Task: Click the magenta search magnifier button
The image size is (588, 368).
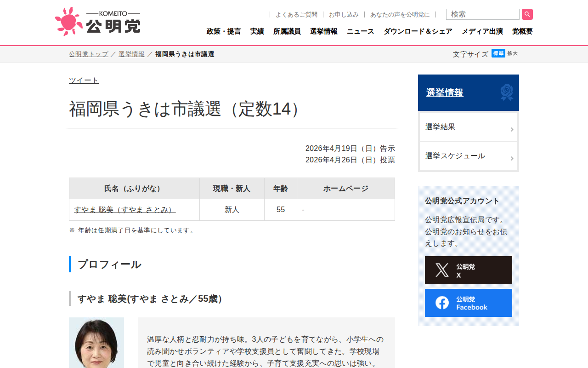Action: [x=527, y=14]
